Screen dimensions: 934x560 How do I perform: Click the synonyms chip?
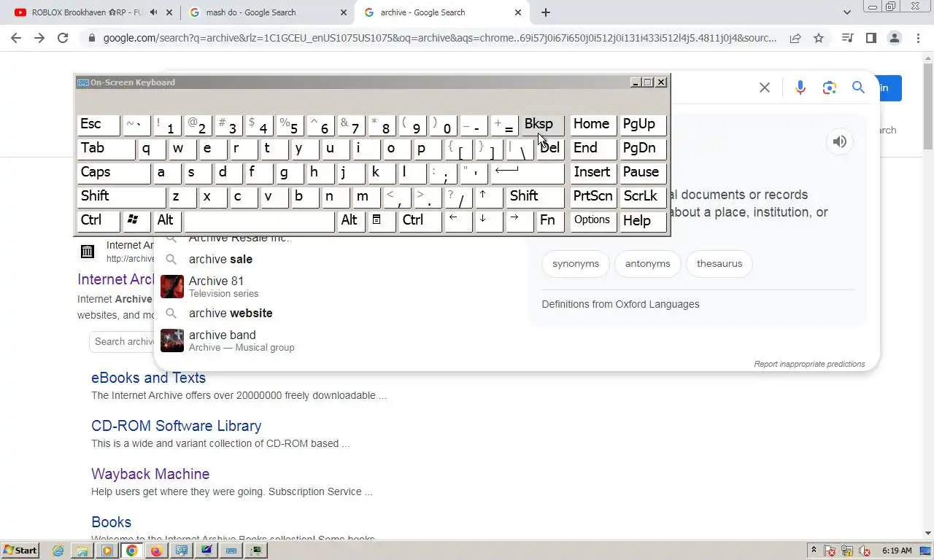coord(576,264)
